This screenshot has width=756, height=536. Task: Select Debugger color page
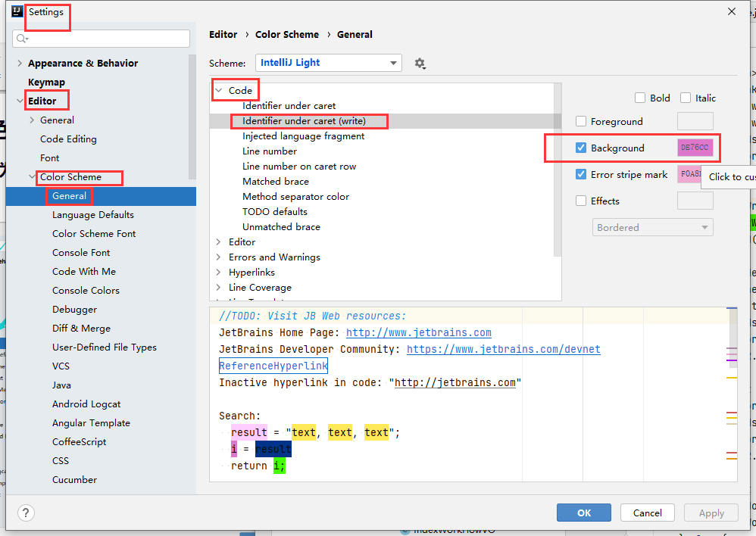coord(74,310)
